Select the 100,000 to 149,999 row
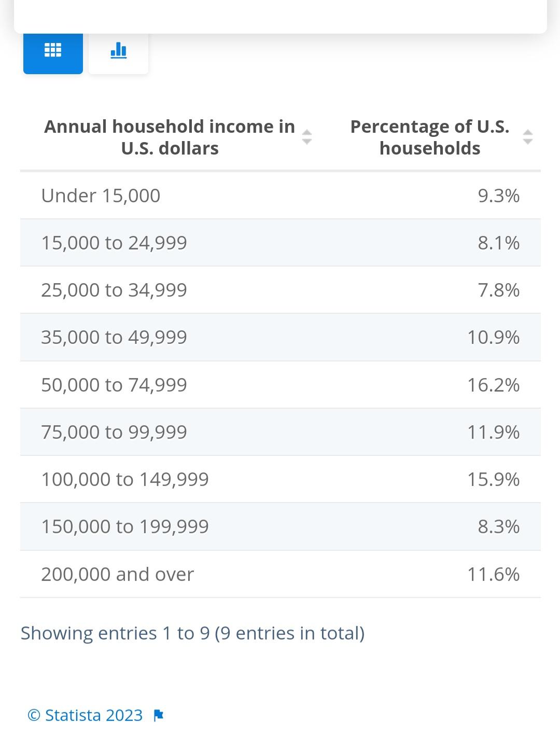The width and height of the screenshot is (560, 739). [x=281, y=479]
